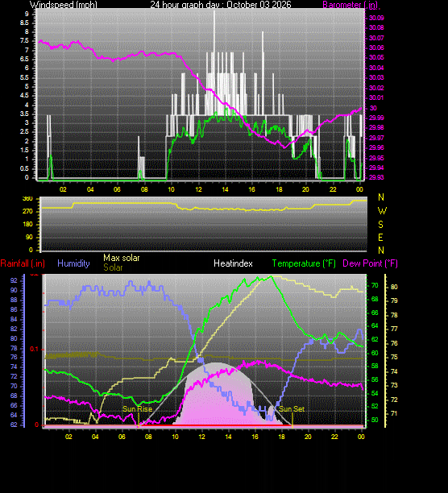The height and width of the screenshot is (493, 448).
Task: Click the 90 degree wind direction tick
Action: [29, 238]
